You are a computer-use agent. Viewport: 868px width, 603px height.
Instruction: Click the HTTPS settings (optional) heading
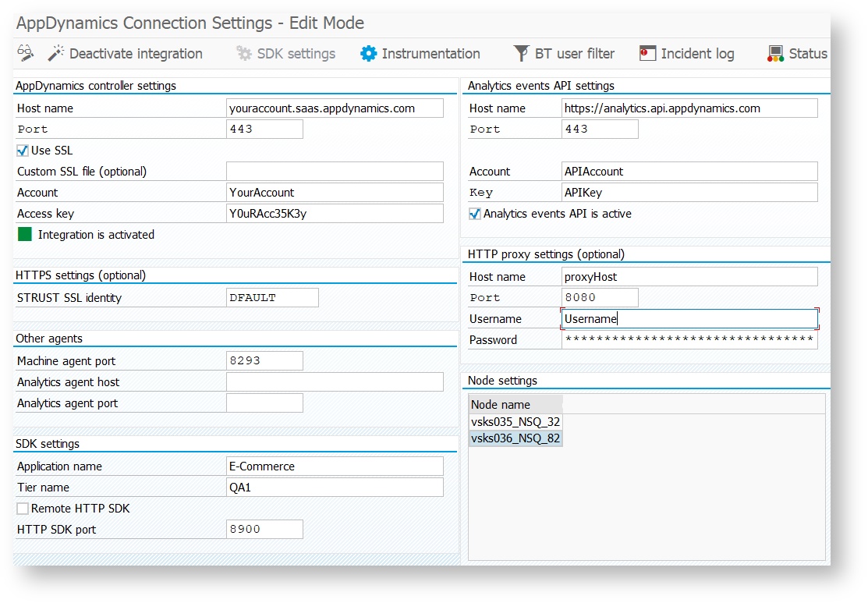81,275
